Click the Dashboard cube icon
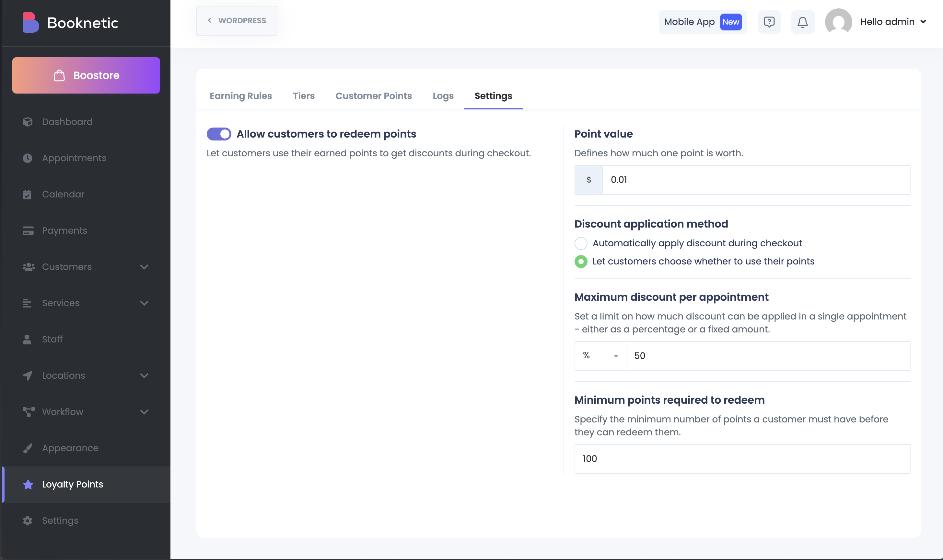This screenshot has width=943, height=560. tap(27, 122)
